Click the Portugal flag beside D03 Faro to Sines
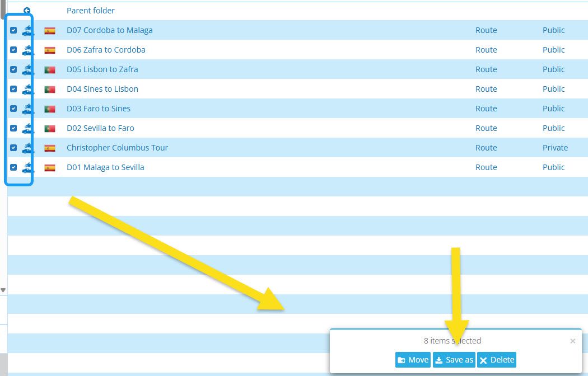 pos(50,109)
